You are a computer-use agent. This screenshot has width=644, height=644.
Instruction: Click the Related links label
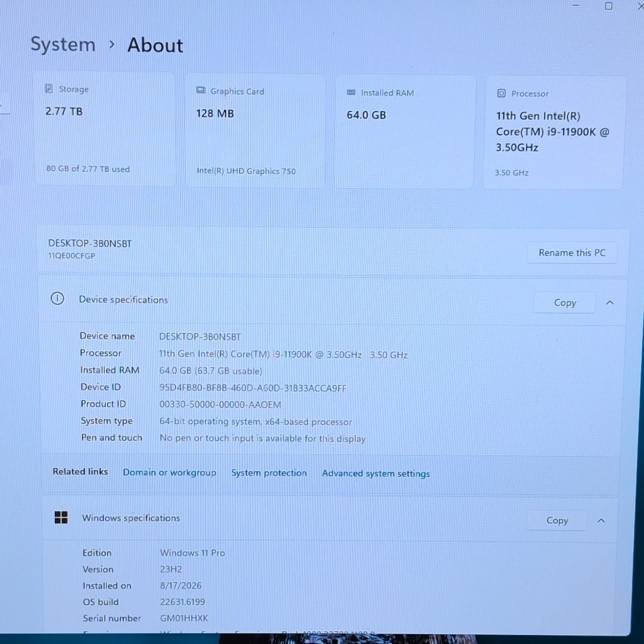pyautogui.click(x=80, y=472)
